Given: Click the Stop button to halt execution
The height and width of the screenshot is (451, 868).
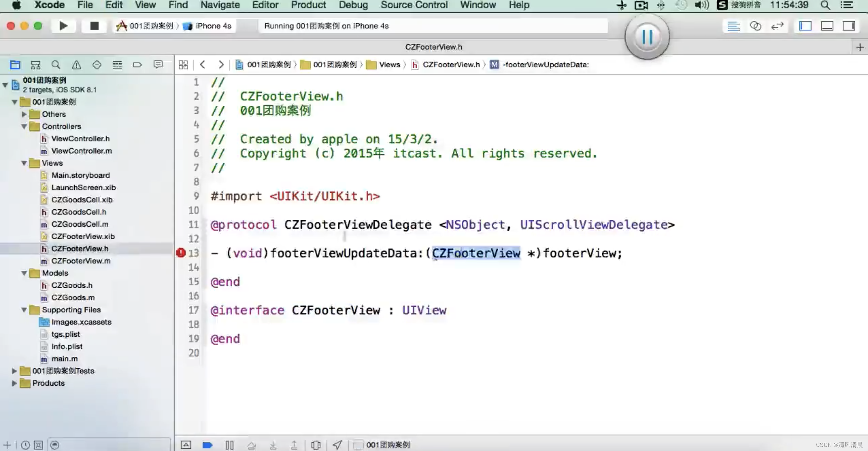Looking at the screenshot, I should (94, 25).
